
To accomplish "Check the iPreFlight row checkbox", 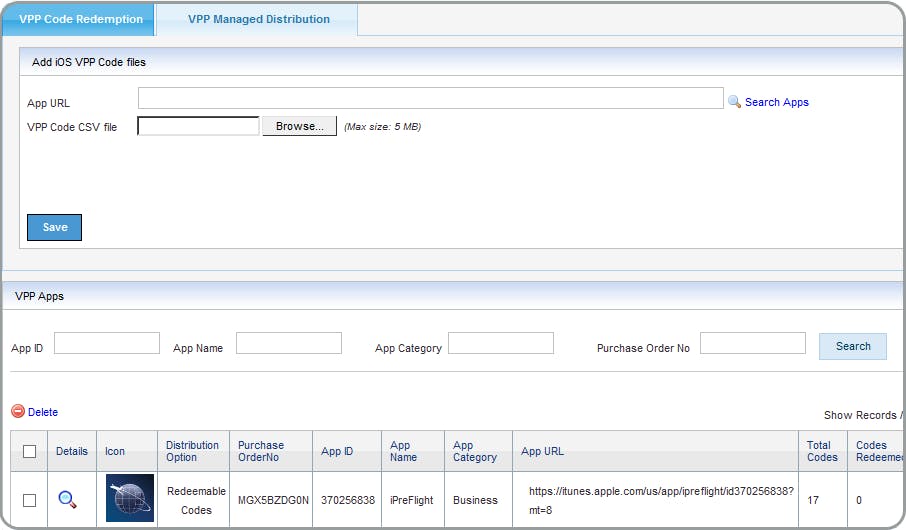I will [30, 500].
